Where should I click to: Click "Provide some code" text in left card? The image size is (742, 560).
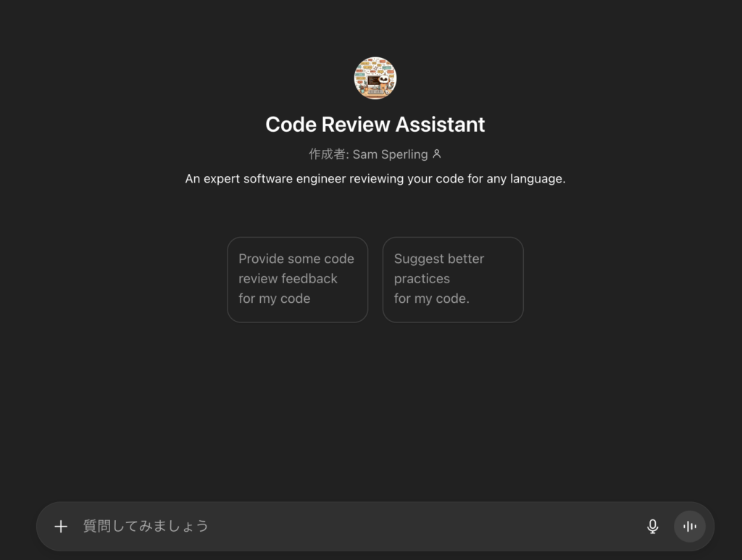click(296, 259)
